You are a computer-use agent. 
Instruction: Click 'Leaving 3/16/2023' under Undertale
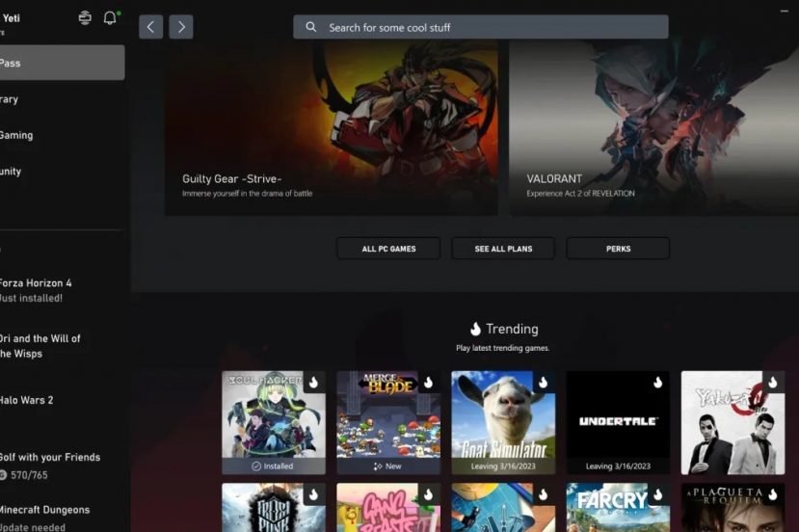(618, 466)
